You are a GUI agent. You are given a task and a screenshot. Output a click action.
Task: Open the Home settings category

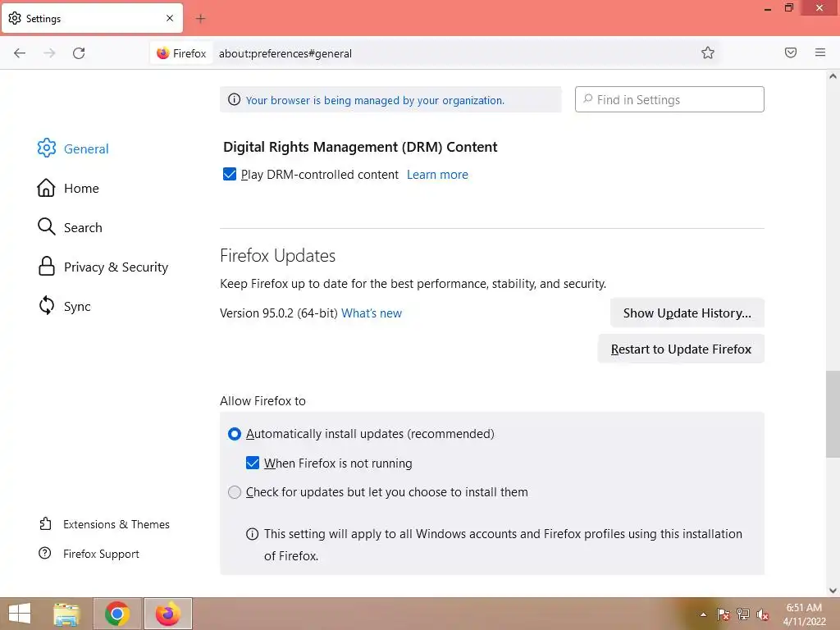tap(69, 188)
